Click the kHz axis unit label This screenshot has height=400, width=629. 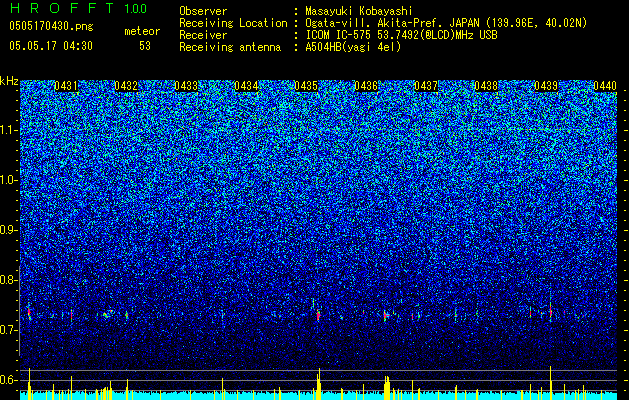click(x=9, y=81)
